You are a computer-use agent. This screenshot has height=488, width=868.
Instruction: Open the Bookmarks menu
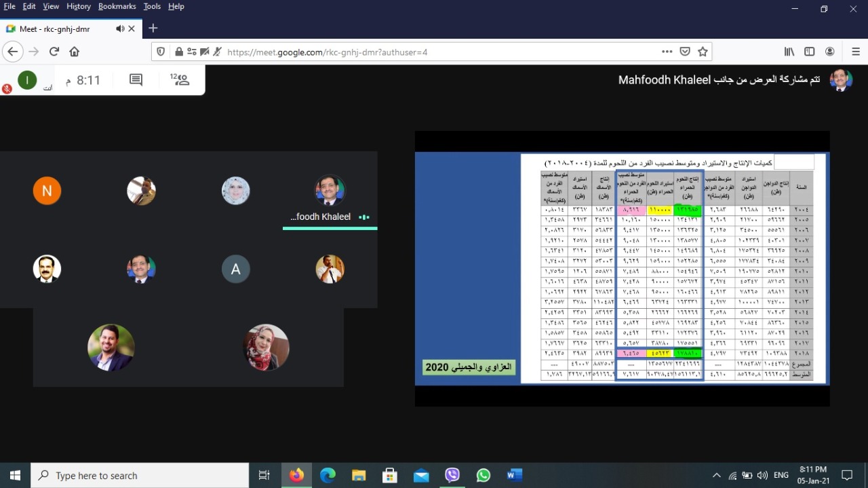click(117, 6)
